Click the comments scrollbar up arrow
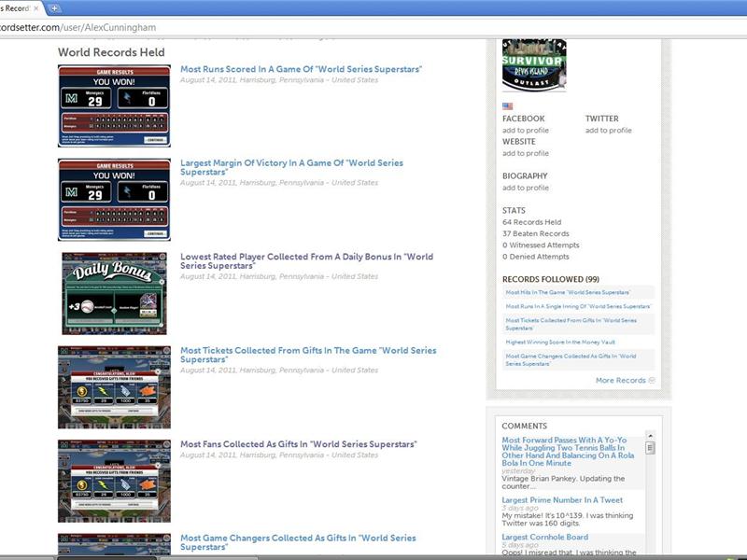 click(650, 435)
